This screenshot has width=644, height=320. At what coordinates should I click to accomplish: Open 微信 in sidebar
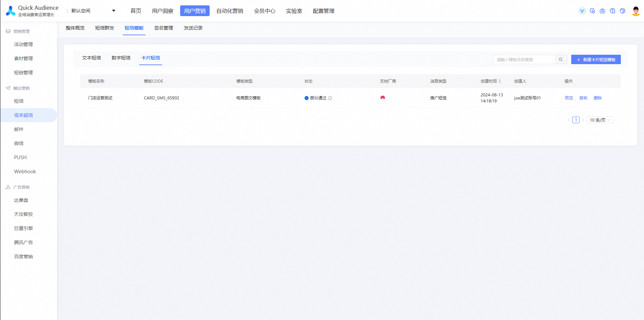[19, 143]
